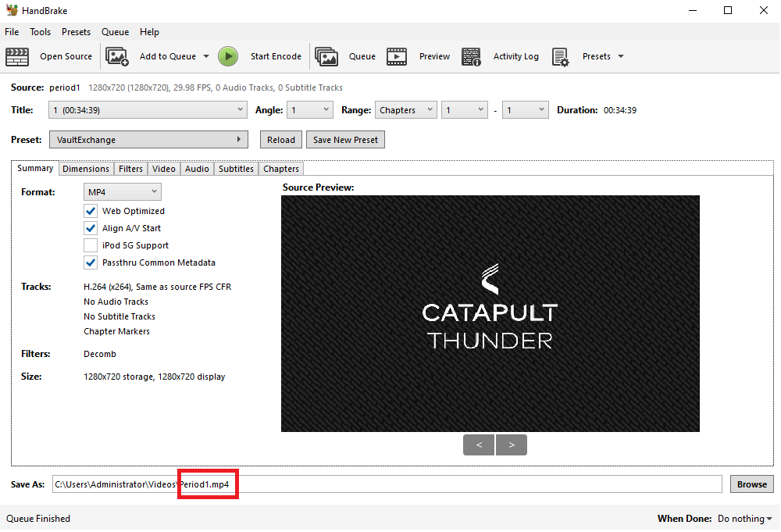
Task: Expand the Range dropdown showing Chapters
Action: pos(405,109)
